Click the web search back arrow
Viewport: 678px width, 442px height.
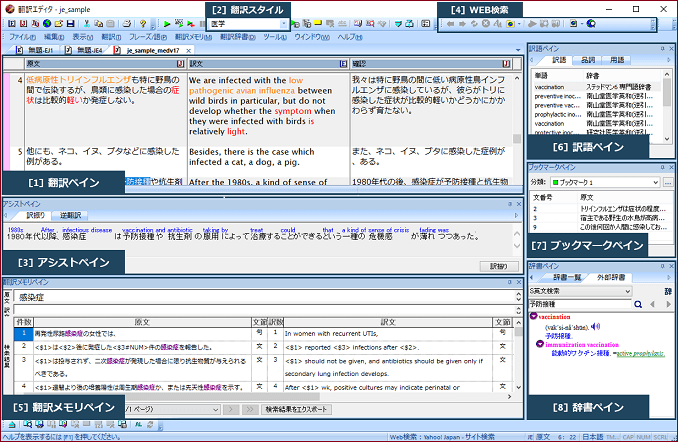click(451, 23)
